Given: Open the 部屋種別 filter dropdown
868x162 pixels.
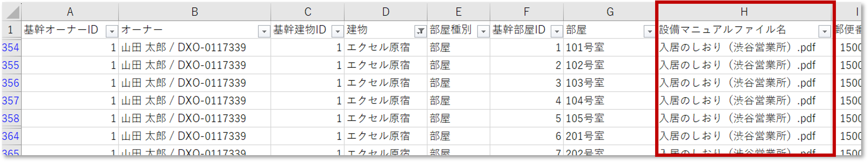Looking at the screenshot, I should pos(483,31).
